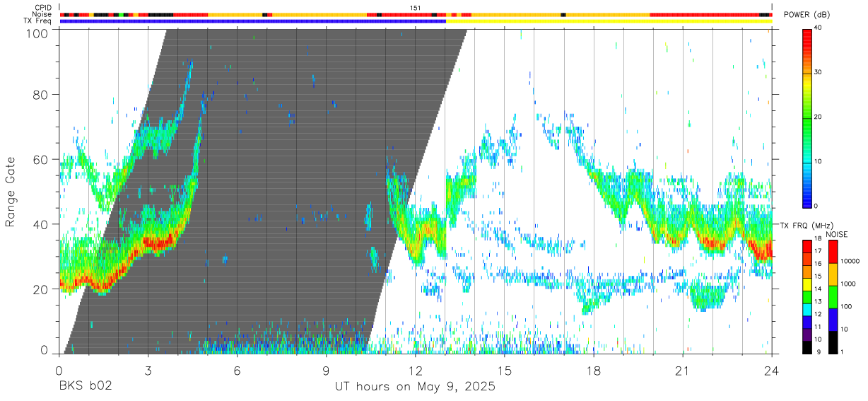Click the x-axis tick label '9'
This screenshot has height=401, width=868.
pyautogui.click(x=326, y=371)
